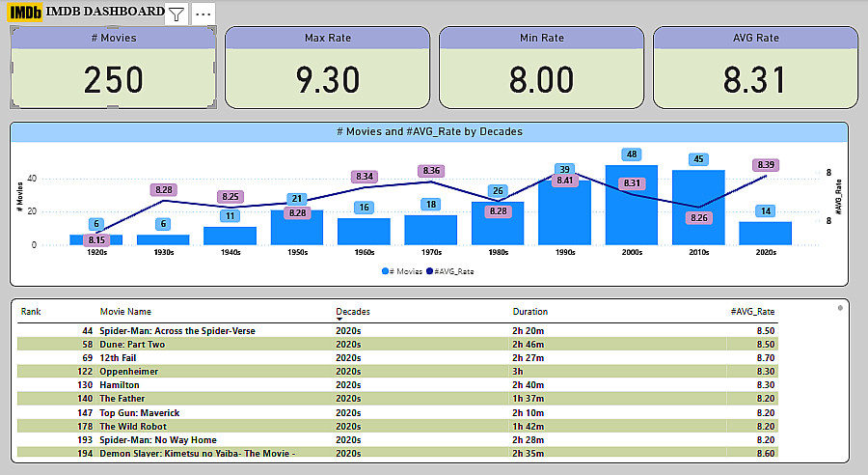
Task: Click the 8.36 rate data label
Action: pos(431,171)
